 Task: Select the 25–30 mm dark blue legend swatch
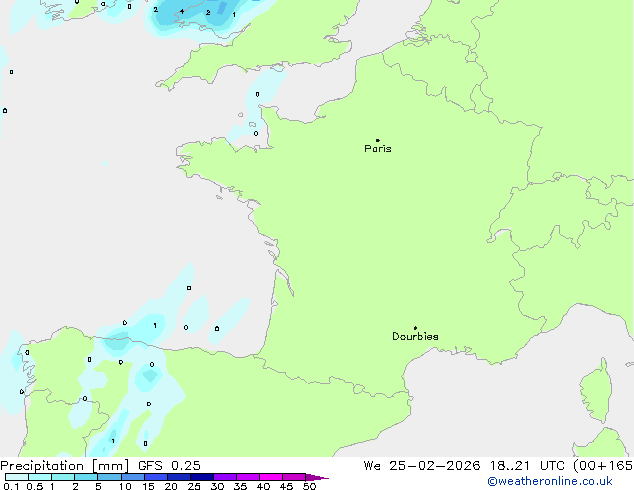[202, 477]
